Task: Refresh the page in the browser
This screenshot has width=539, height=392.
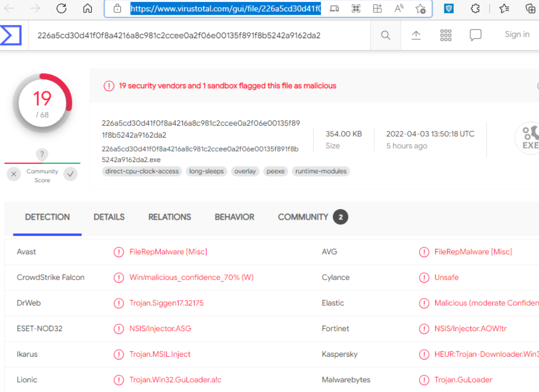Action: [x=61, y=8]
